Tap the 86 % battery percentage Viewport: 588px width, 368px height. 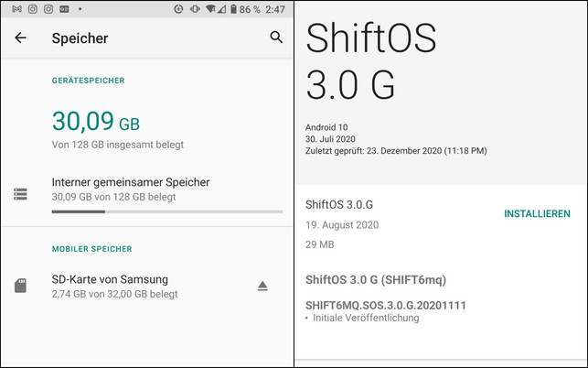(250, 9)
